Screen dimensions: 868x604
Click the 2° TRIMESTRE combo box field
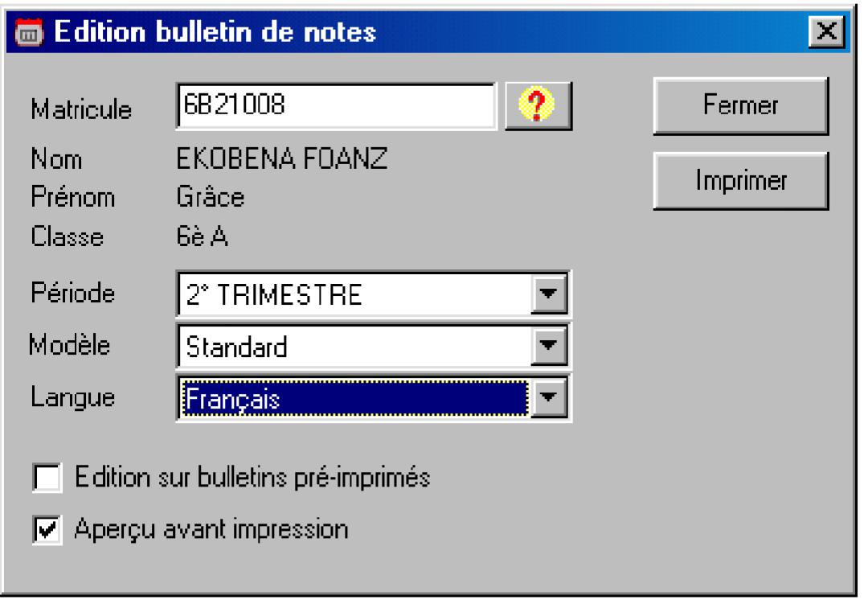point(352,294)
